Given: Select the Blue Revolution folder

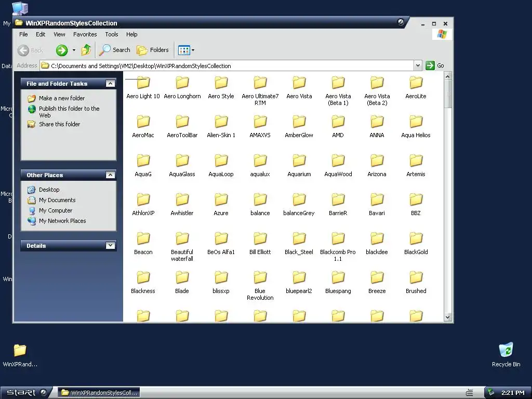Looking at the screenshot, I should (260, 286).
